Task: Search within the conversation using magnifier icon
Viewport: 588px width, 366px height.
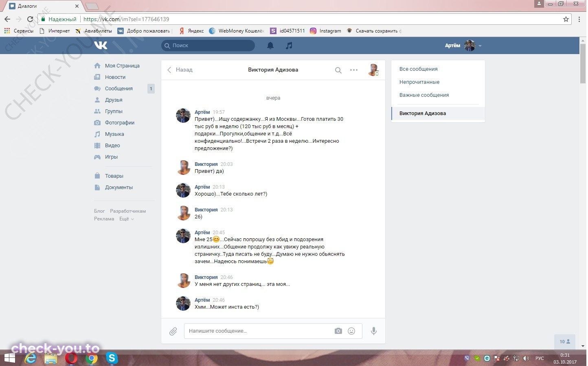Action: [338, 70]
